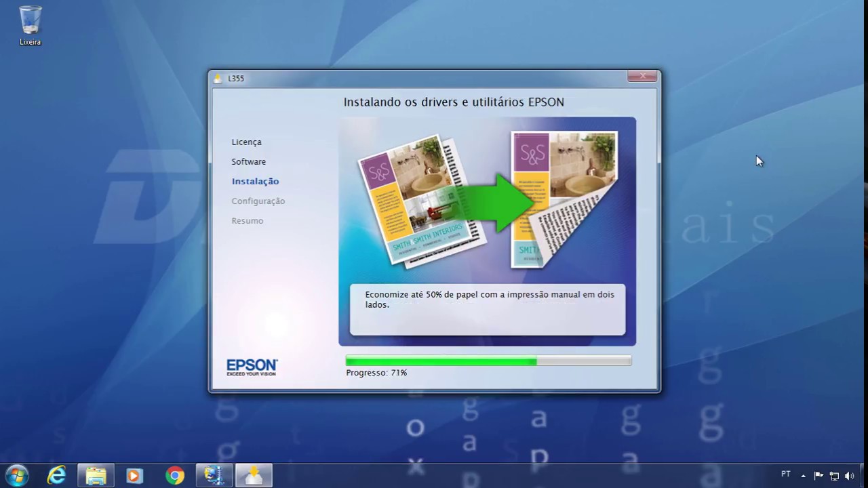Screen dimensions: 868x488
Task: Click the installer icon in L355 title bar
Action: (x=218, y=78)
